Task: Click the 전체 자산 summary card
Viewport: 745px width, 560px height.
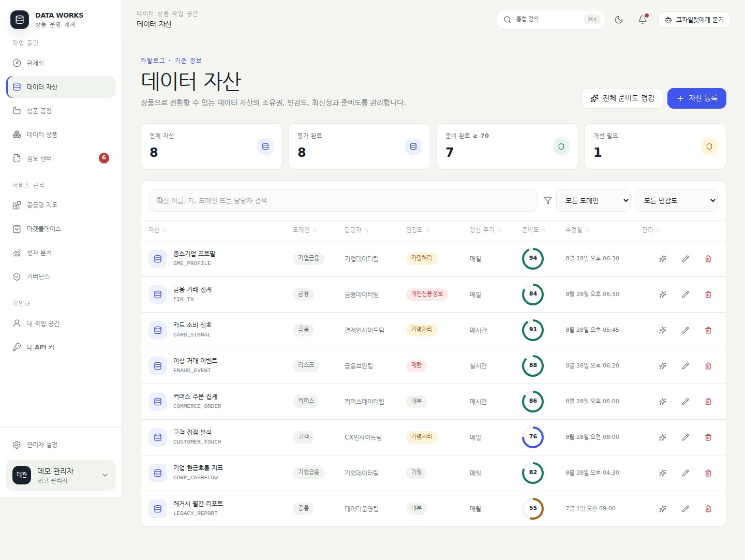Action: pyautogui.click(x=212, y=146)
